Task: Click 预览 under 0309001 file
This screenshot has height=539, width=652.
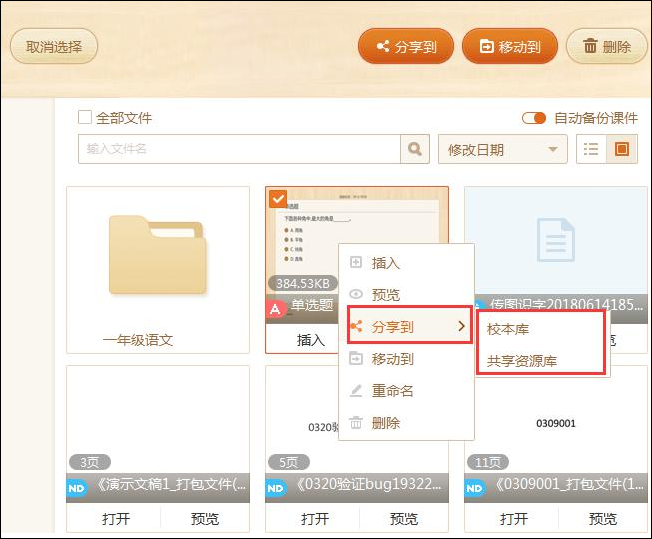Action: click(603, 519)
